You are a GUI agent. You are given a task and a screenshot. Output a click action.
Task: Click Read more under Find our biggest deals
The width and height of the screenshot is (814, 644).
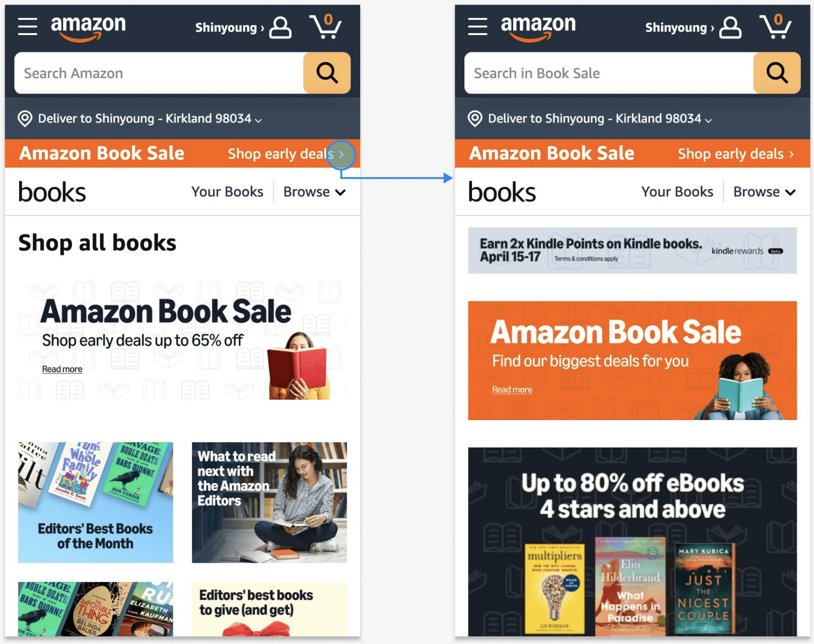pos(512,390)
